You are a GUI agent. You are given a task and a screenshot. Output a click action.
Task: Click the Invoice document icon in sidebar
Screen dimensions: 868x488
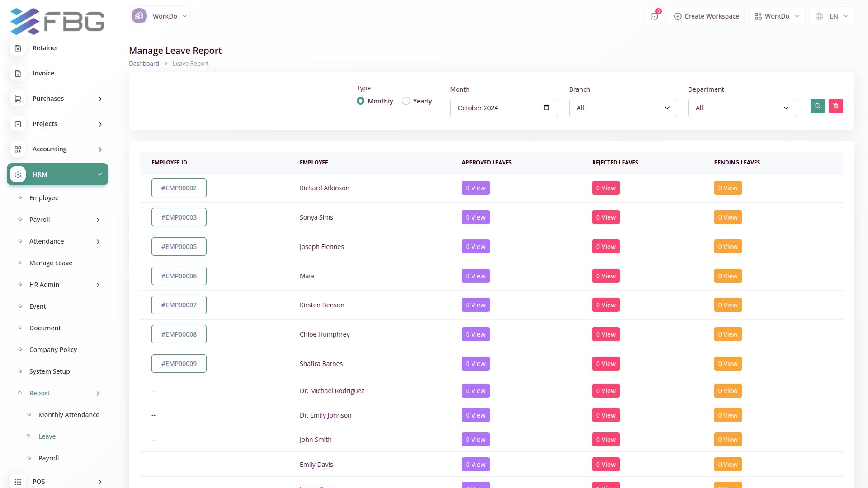point(18,73)
